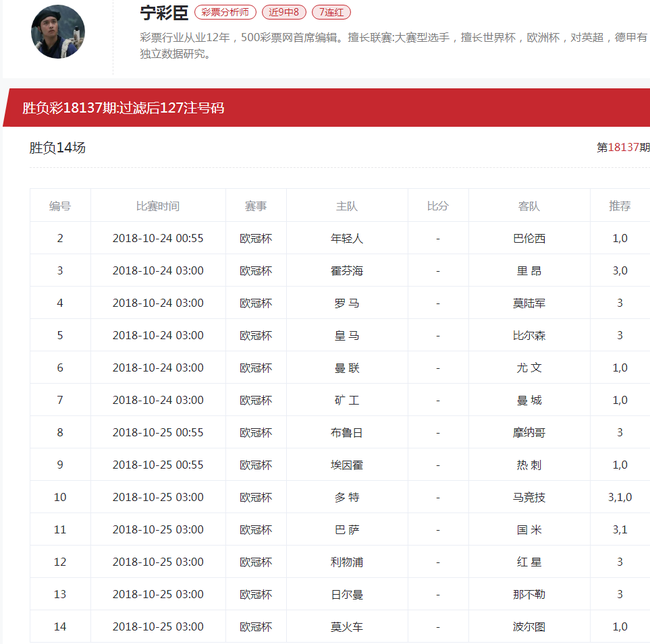
Task: Select home team 巴萨
Action: (x=347, y=530)
